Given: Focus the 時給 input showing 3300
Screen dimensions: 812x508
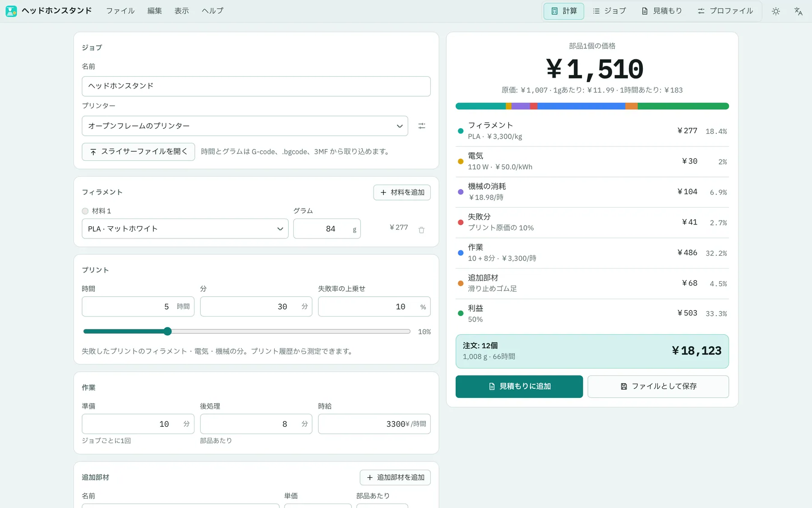Looking at the screenshot, I should point(374,424).
